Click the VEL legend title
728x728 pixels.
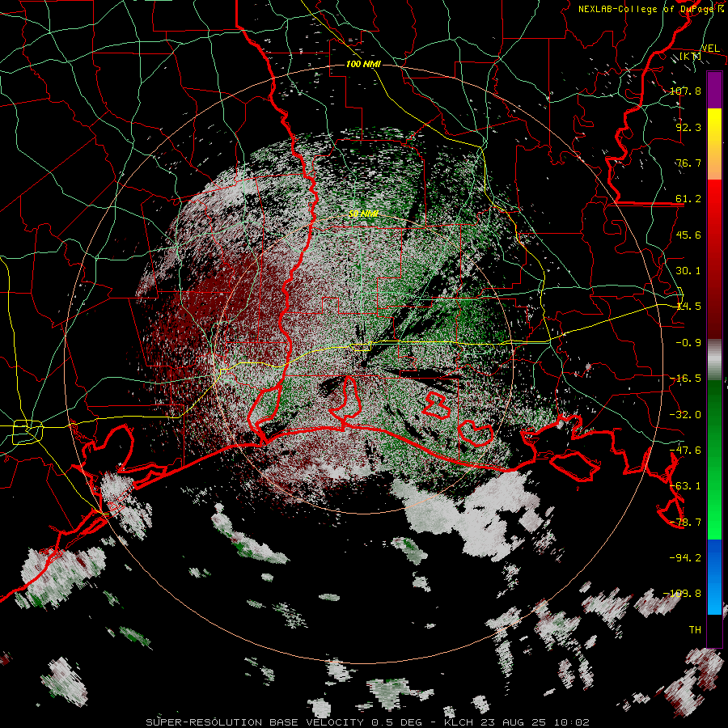point(710,49)
